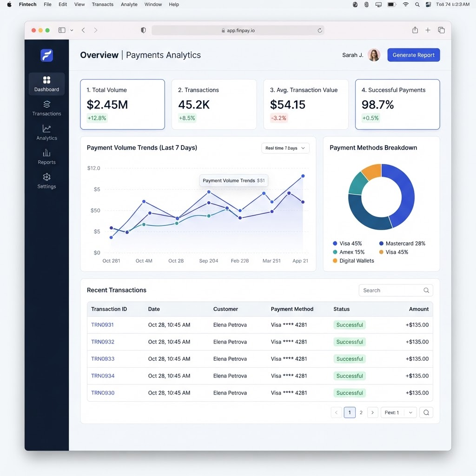476x476 pixels.
Task: Open transaction link TRN0931
Action: click(102, 325)
